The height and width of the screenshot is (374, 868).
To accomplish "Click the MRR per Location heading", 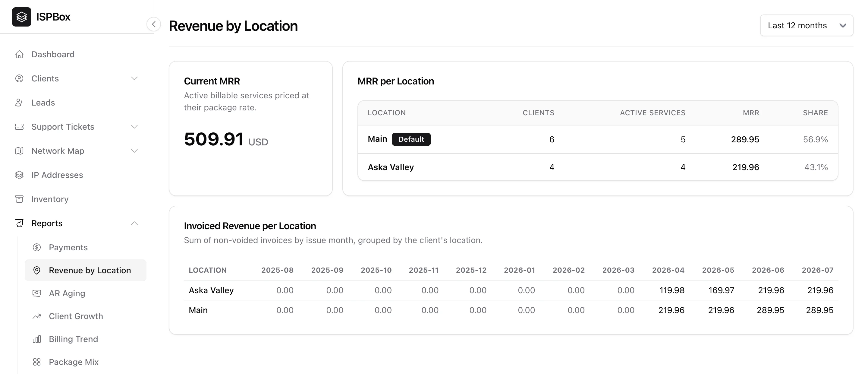I will [396, 81].
